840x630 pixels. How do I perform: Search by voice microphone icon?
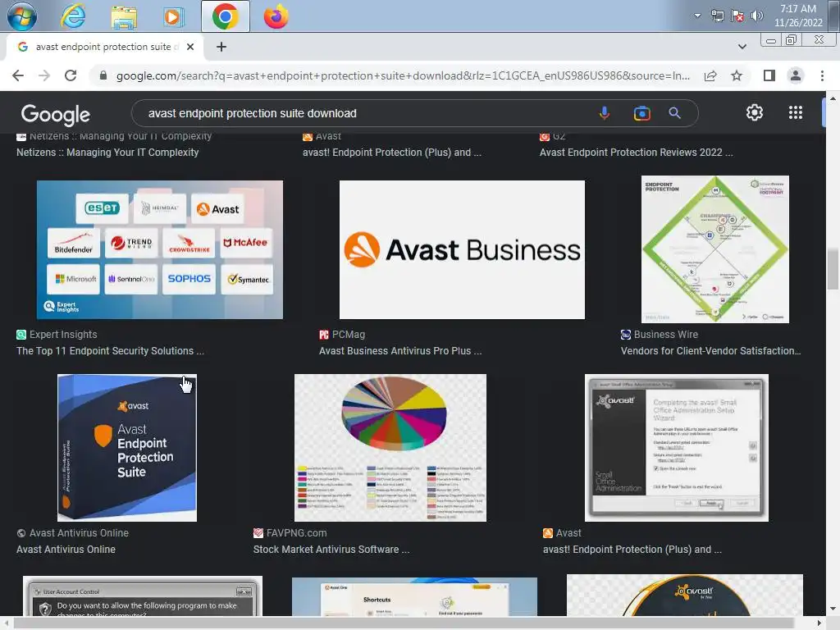coord(605,113)
